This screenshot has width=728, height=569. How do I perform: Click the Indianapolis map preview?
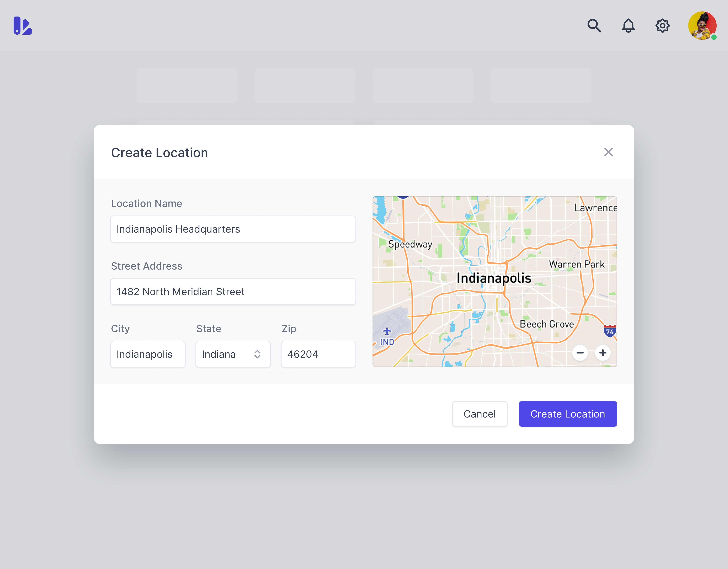495,282
